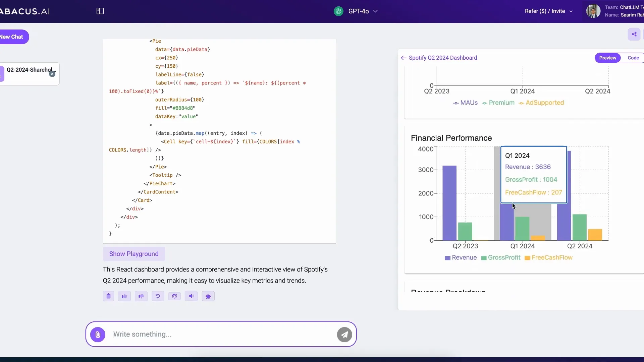Regenerate the response with retry icon
The height and width of the screenshot is (362, 644).
pos(158,296)
